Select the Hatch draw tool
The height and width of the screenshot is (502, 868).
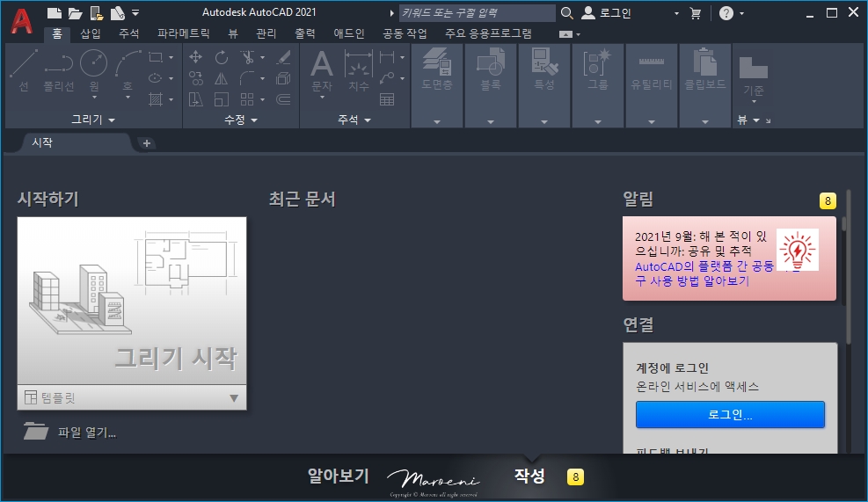[x=157, y=99]
